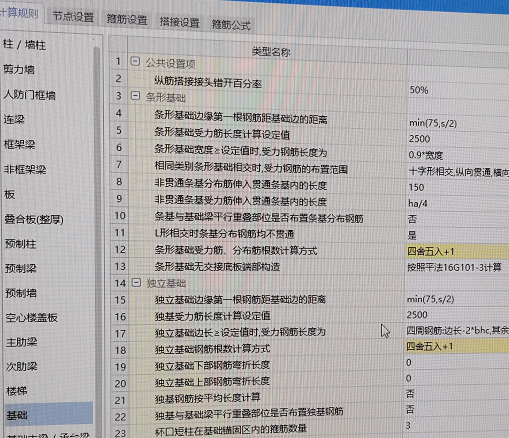The height and width of the screenshot is (438, 509).
Task: Click 条形基础受力筋长度计算设定值 label
Action: 222,133
